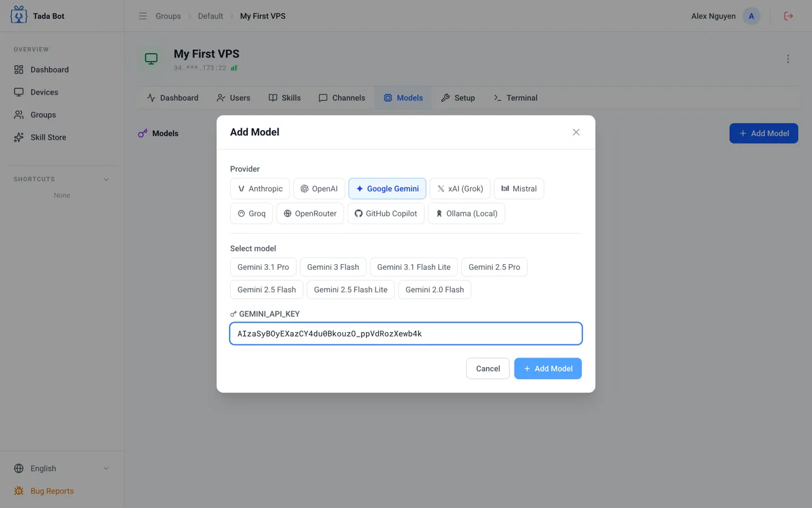
Task: Pick the Gemini 3.1 Pro model
Action: pos(263,267)
